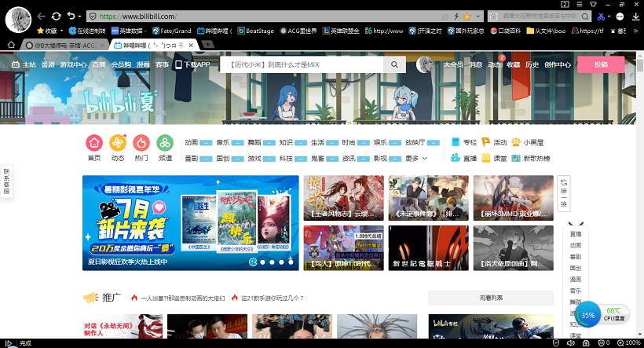
Task: Click the 热门 flame circle icon
Action: click(141, 142)
